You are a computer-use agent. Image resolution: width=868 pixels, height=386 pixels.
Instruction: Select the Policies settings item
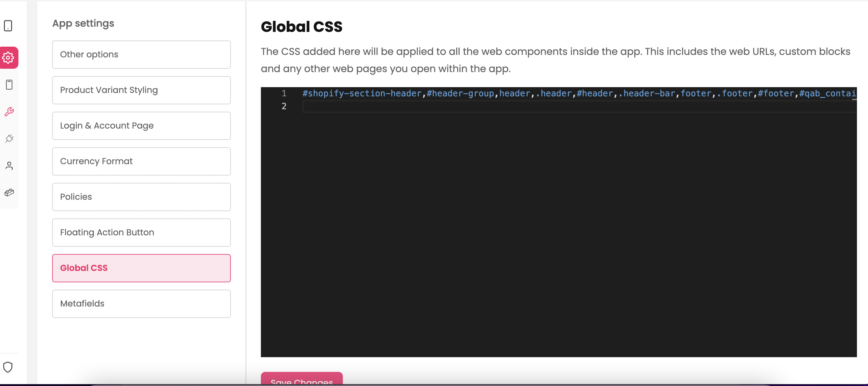(x=141, y=197)
